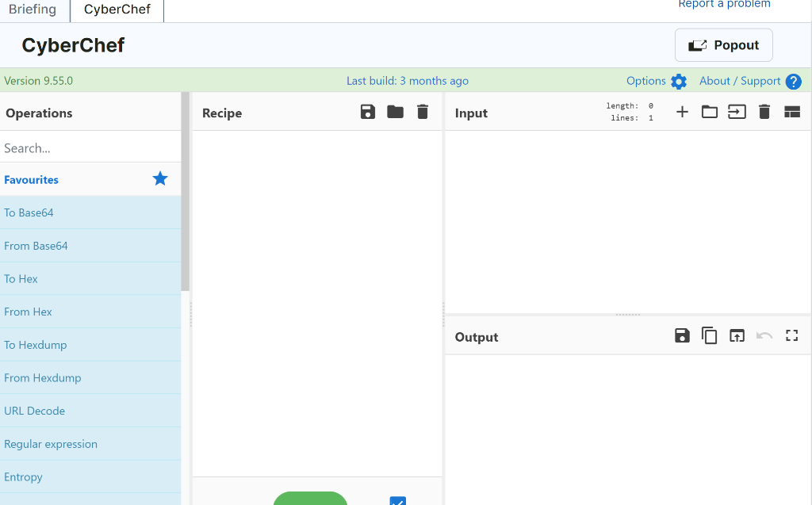Open About / Support help icon
The width and height of the screenshot is (812, 505).
(x=793, y=82)
